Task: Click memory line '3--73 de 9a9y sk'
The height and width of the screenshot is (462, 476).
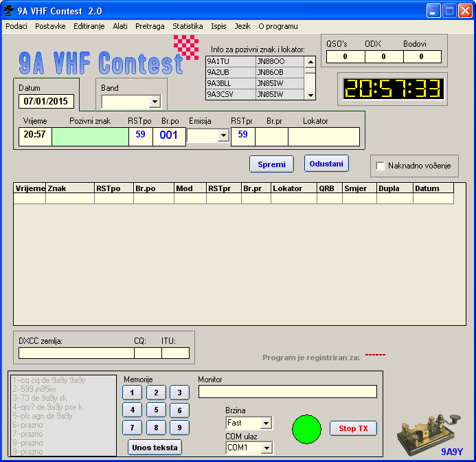Action: pyautogui.click(x=40, y=398)
